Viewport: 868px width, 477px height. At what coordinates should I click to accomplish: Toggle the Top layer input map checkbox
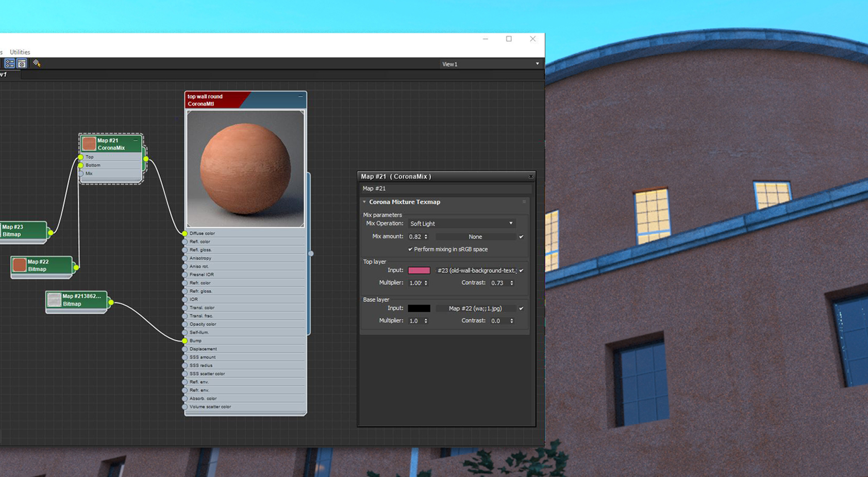pyautogui.click(x=521, y=270)
